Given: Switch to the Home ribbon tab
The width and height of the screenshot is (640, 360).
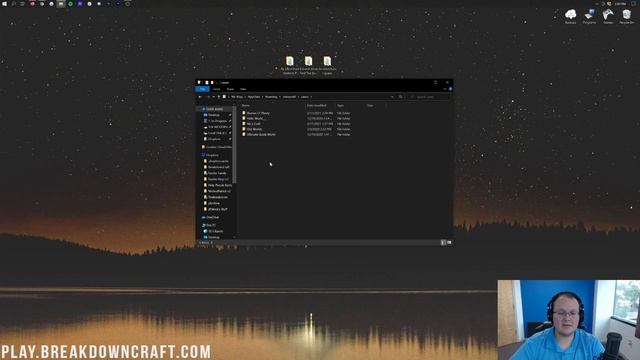Looking at the screenshot, I should coord(216,89).
